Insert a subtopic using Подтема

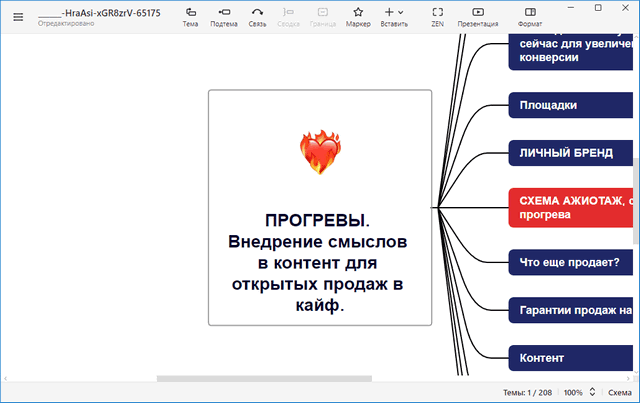(x=224, y=16)
